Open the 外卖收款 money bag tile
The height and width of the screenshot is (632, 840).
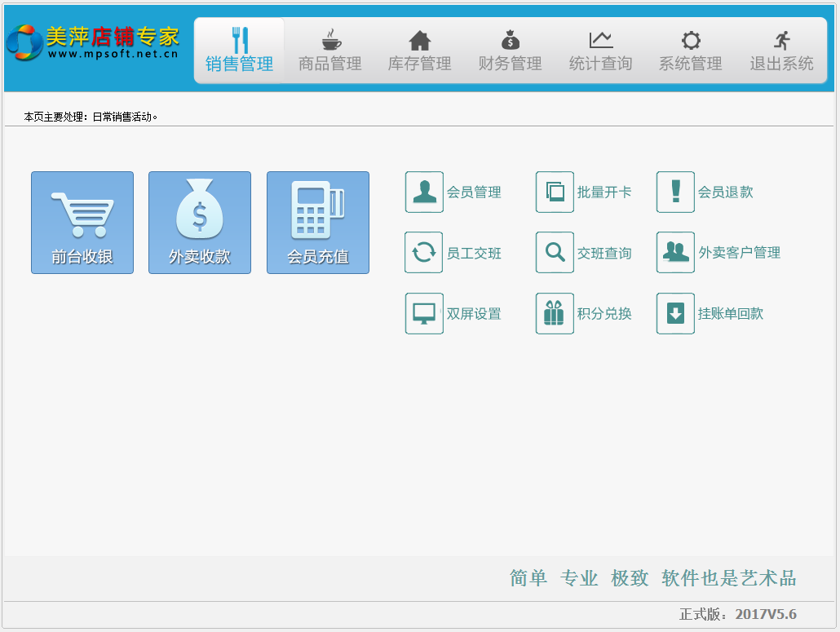pyautogui.click(x=200, y=223)
